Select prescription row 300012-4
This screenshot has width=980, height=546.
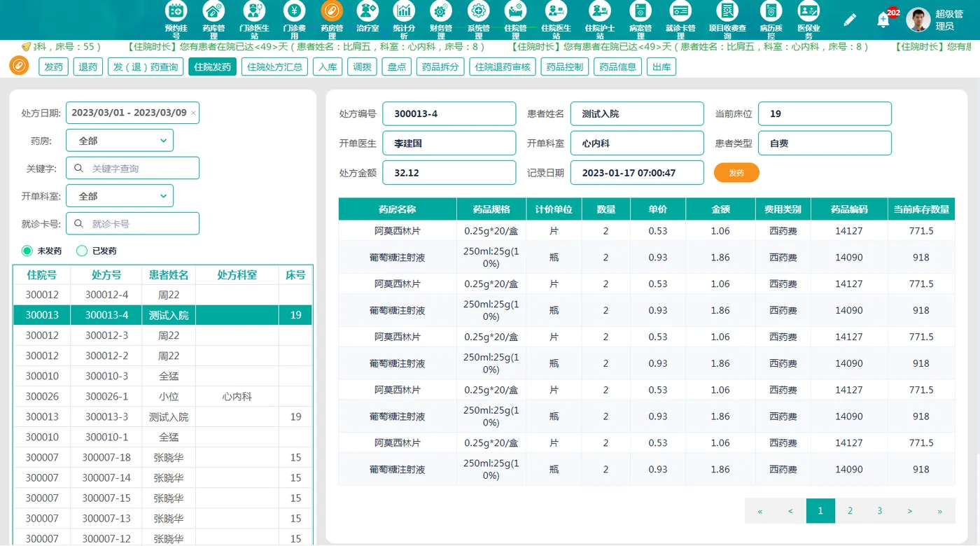click(x=162, y=295)
